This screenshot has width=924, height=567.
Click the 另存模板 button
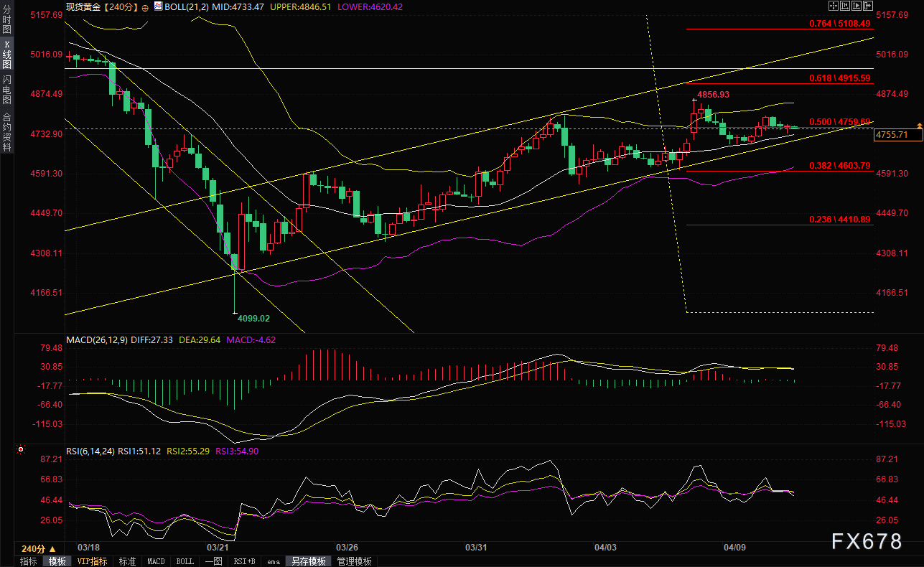pos(308,561)
